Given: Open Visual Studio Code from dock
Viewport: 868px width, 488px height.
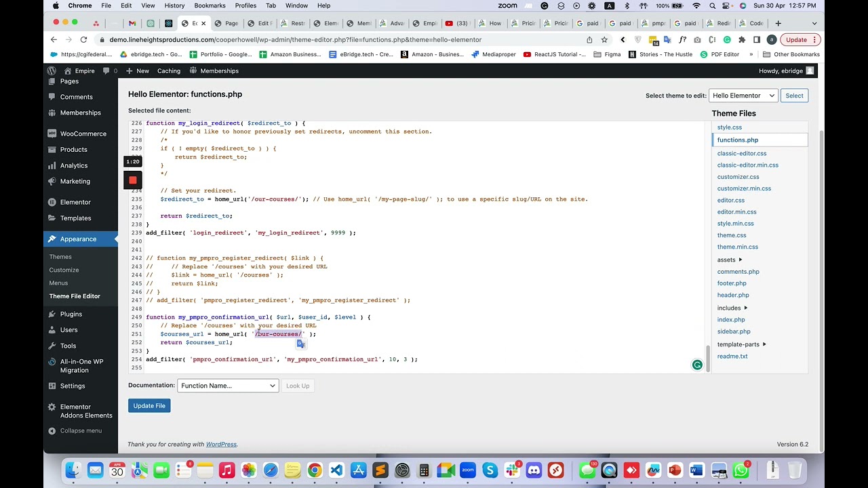Looking at the screenshot, I should pyautogui.click(x=336, y=470).
